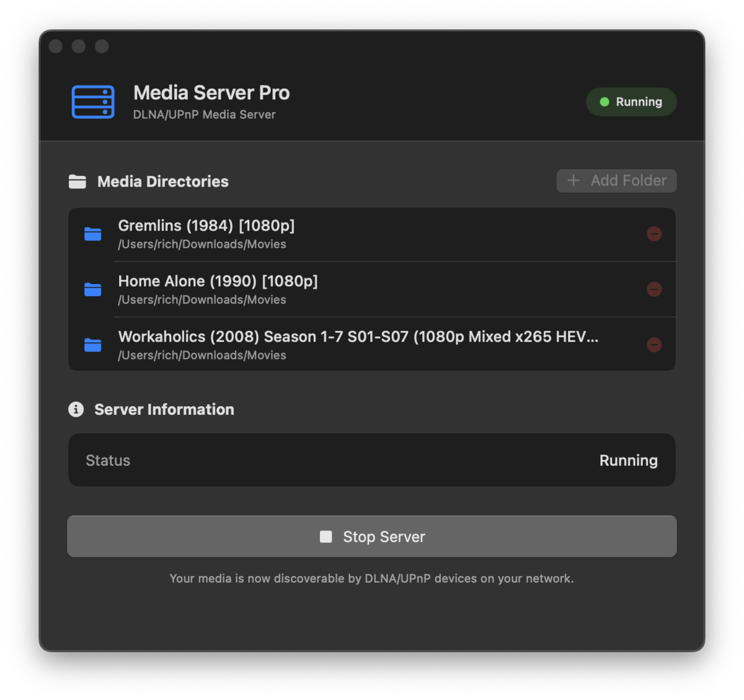
Task: Open the Workaholics (2008) Season 1-7 entry
Action: pyautogui.click(x=372, y=345)
